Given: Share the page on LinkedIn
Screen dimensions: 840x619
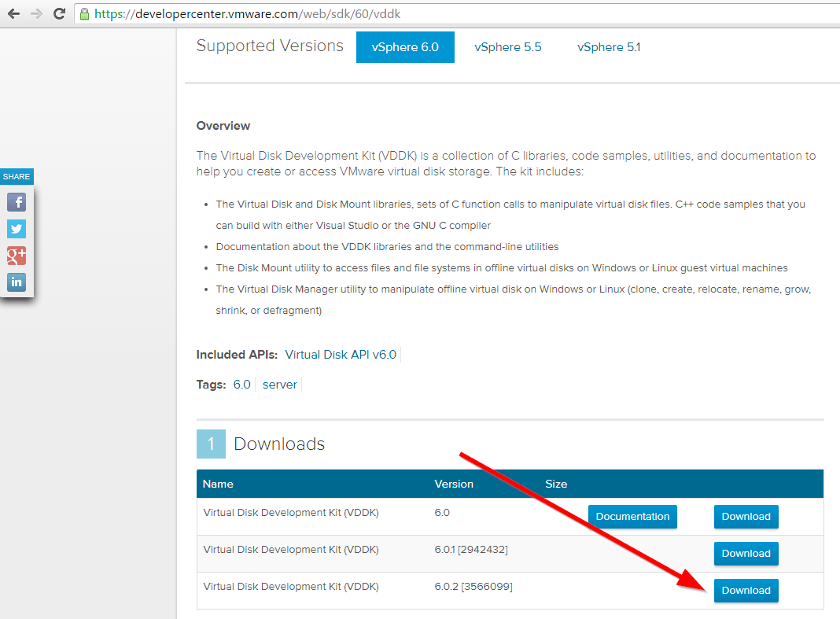Looking at the screenshot, I should coord(17,282).
